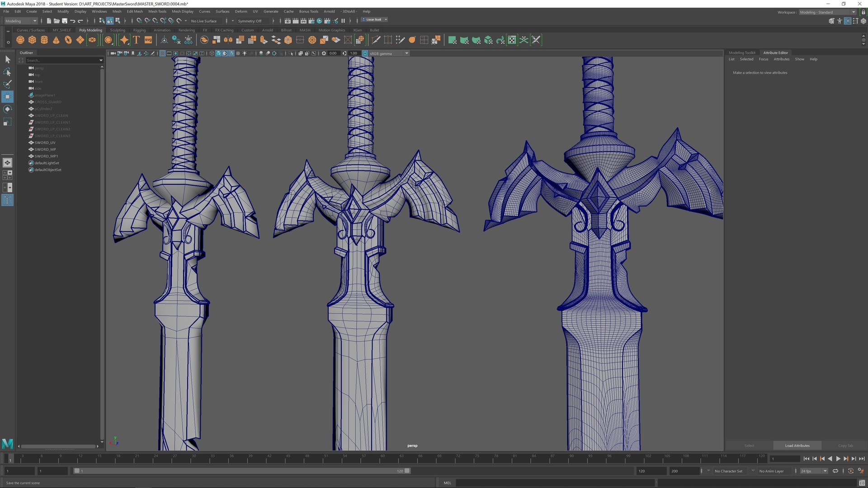Click the viewport gamma value field 1.00
The width and height of the screenshot is (868, 488).
point(354,53)
